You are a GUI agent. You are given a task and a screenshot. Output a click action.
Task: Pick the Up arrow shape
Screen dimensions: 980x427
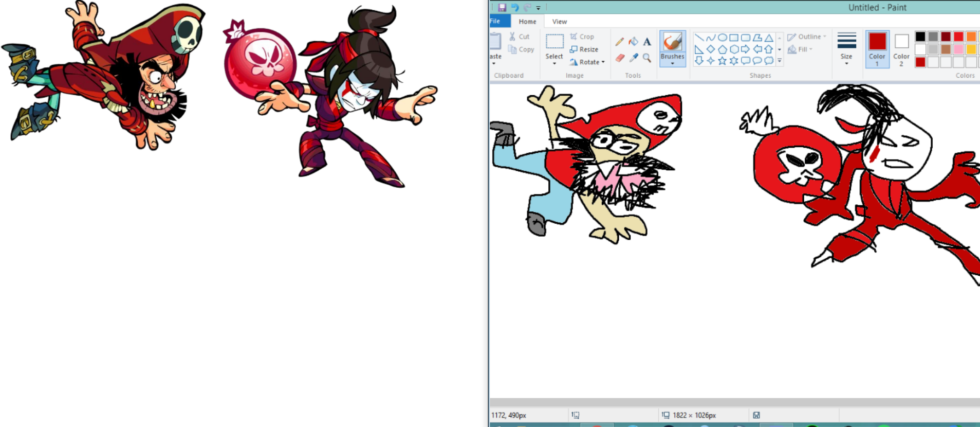click(769, 49)
